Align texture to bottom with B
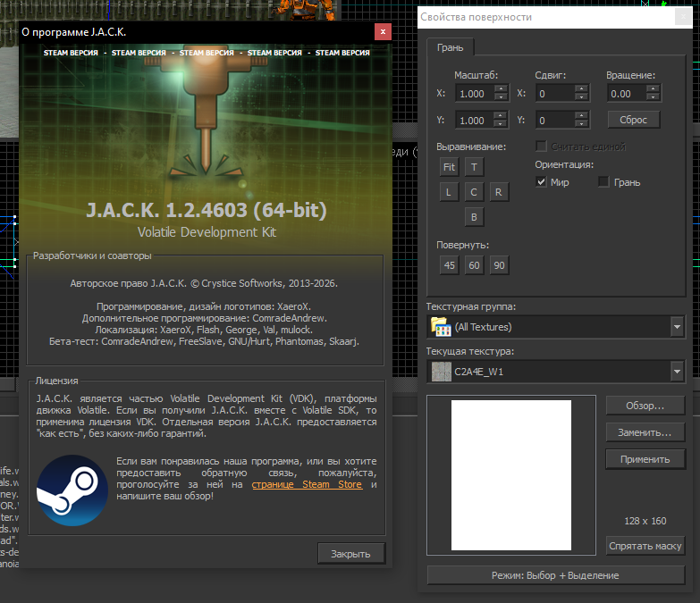Viewport: 700px width, 603px height. coord(474,217)
